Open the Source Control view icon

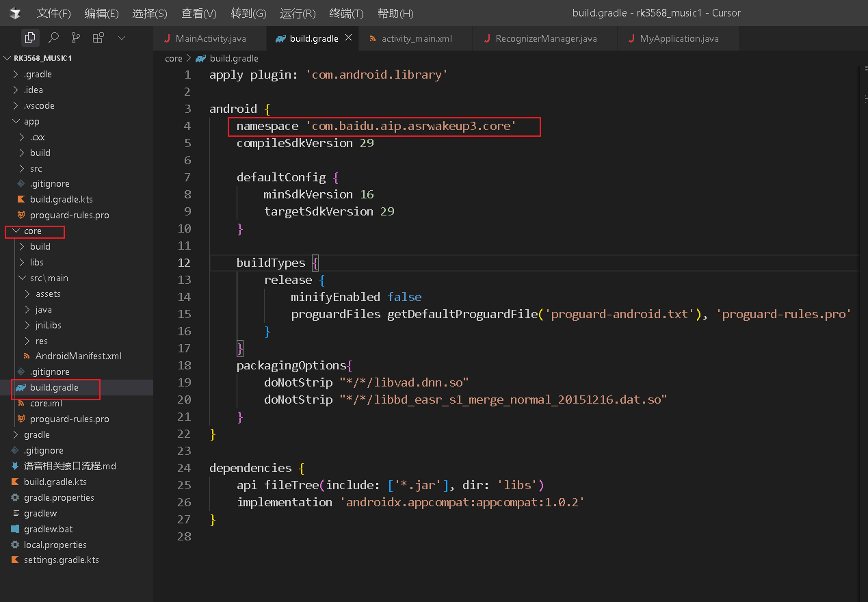[76, 38]
